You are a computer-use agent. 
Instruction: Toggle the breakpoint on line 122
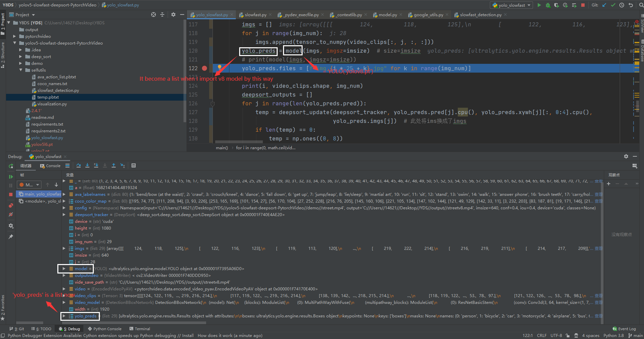click(x=204, y=68)
